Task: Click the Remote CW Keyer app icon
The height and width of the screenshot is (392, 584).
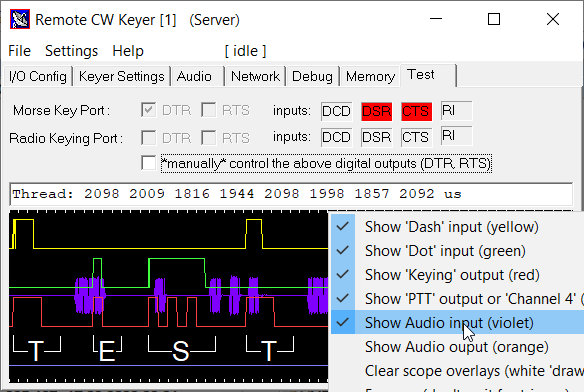Action: pyautogui.click(x=20, y=19)
